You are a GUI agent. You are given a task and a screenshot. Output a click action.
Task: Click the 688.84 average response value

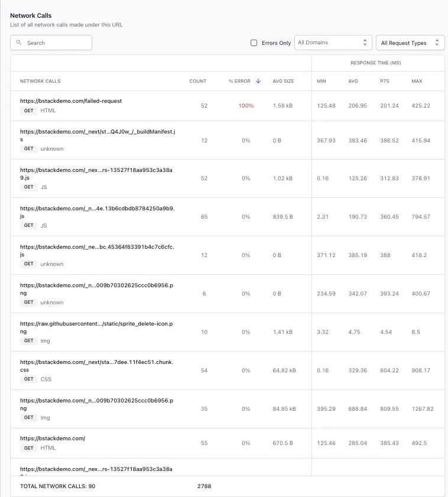coord(358,409)
